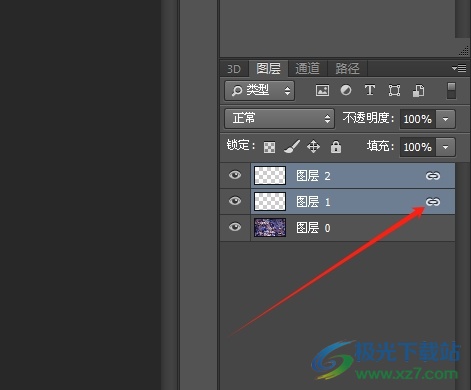Open the 类型 filter kind dropdown
Viewport: 471px width, 390px height.
pos(259,90)
